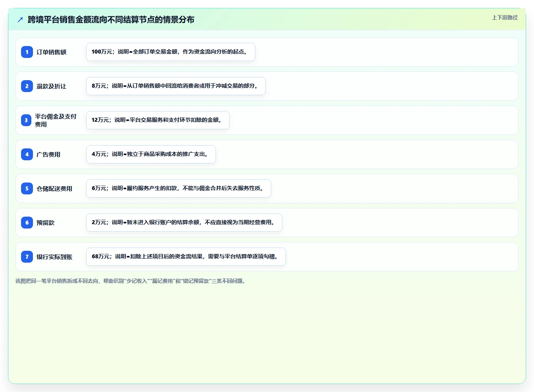Viewport: 534px width, 392px height.
Task: Click the 6万元 fulfillment description box
Action: tap(179, 188)
